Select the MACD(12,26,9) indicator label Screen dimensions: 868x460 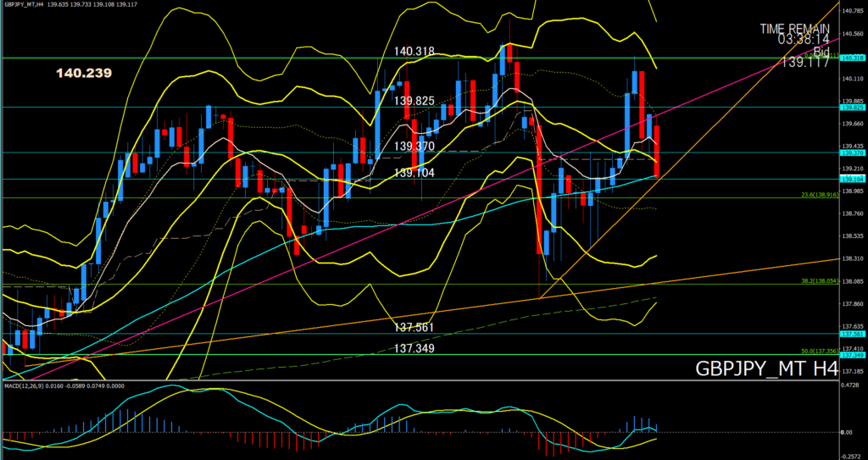point(64,385)
